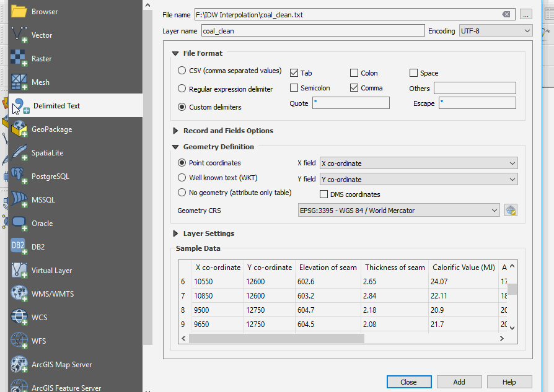This screenshot has width=554, height=392.
Task: Expand Record and Fields Options
Action: pos(175,130)
